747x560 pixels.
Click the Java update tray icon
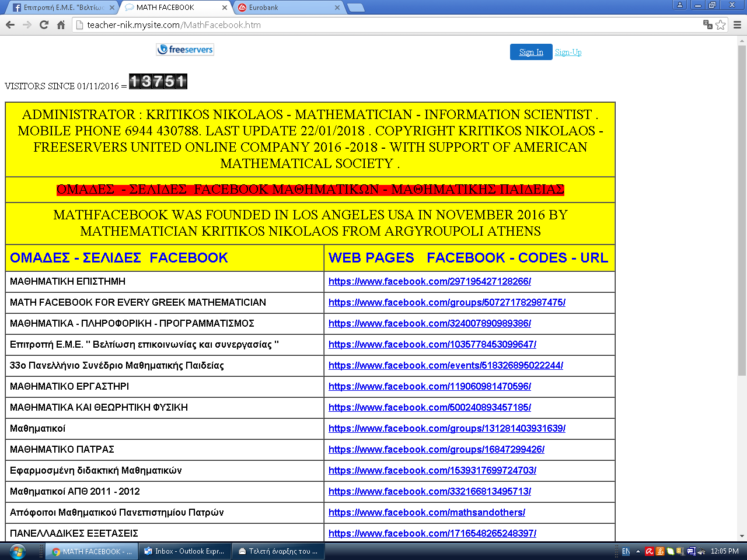(x=660, y=551)
